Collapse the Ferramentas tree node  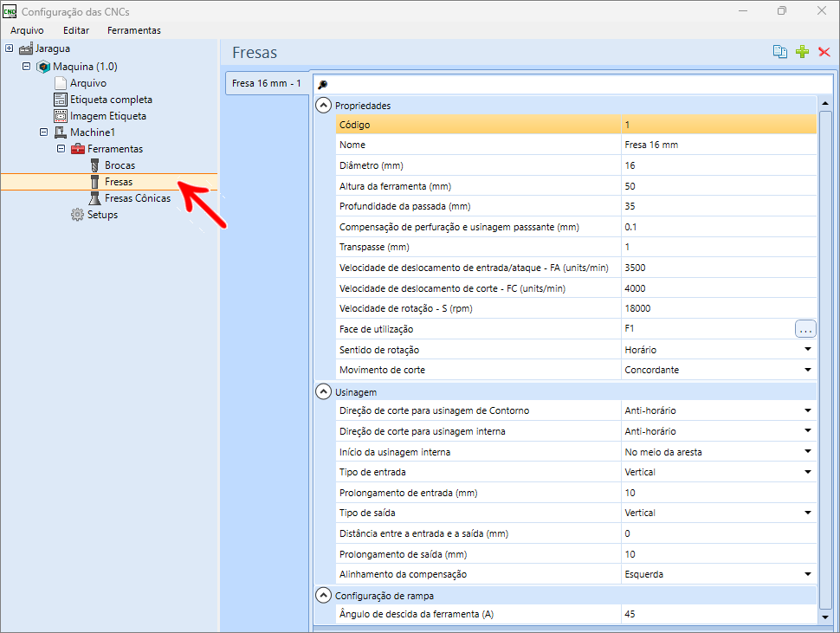[x=61, y=148]
